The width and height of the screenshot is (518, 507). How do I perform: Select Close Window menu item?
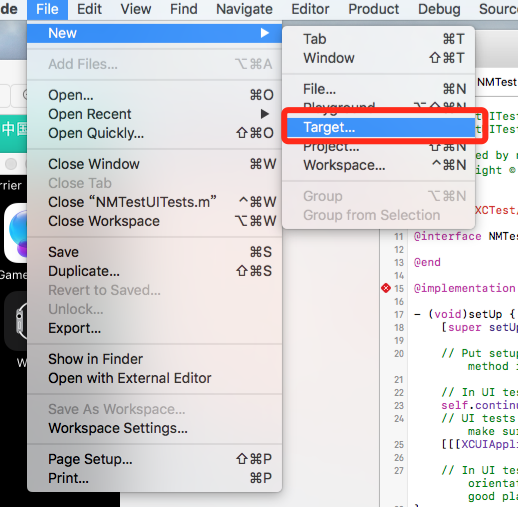point(154,164)
